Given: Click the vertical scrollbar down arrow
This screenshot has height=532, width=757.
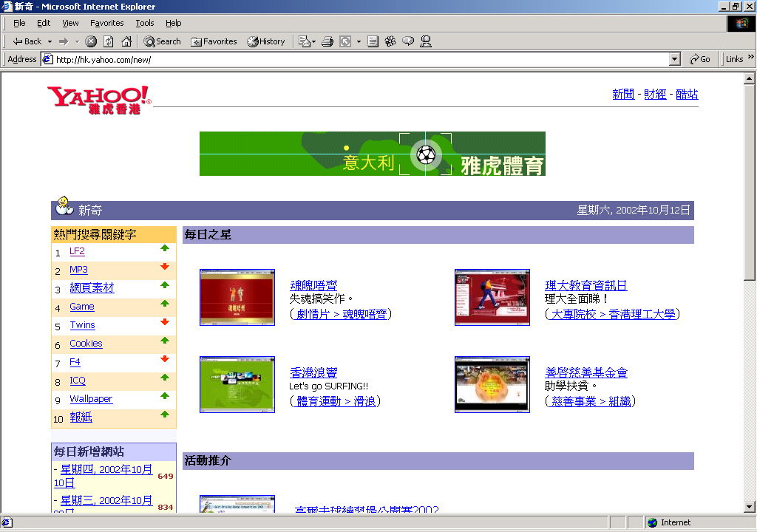Looking at the screenshot, I should pyautogui.click(x=749, y=506).
